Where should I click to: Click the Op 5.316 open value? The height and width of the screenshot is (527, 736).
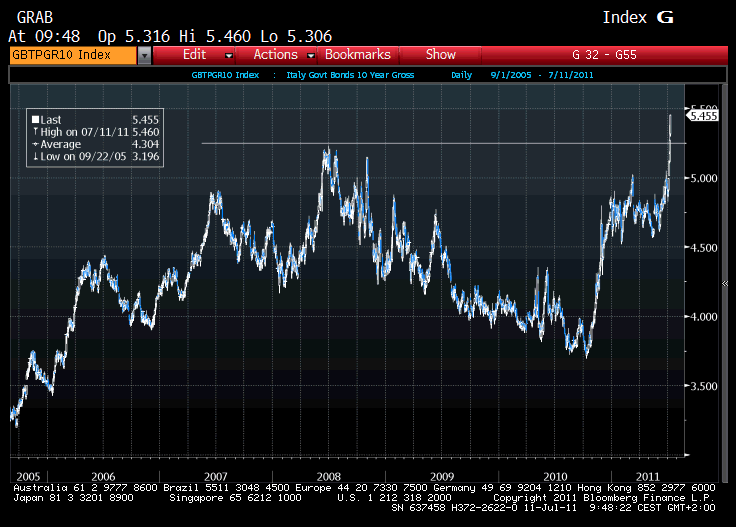pos(134,36)
